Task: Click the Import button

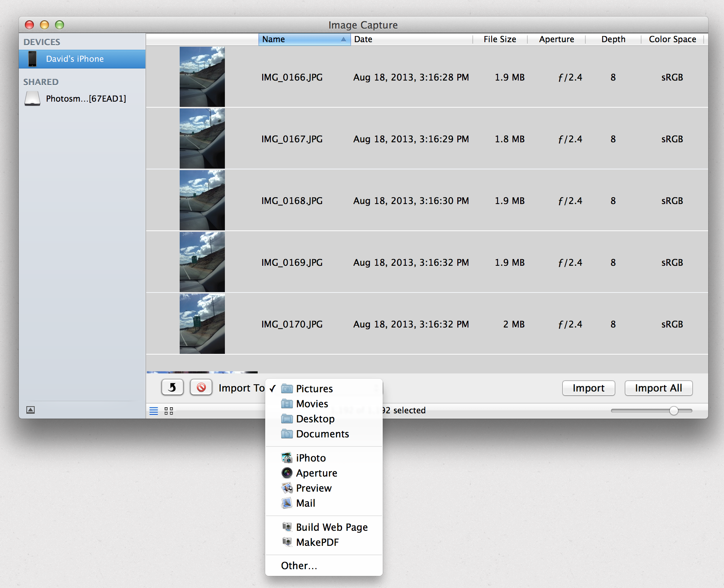Action: [x=588, y=388]
